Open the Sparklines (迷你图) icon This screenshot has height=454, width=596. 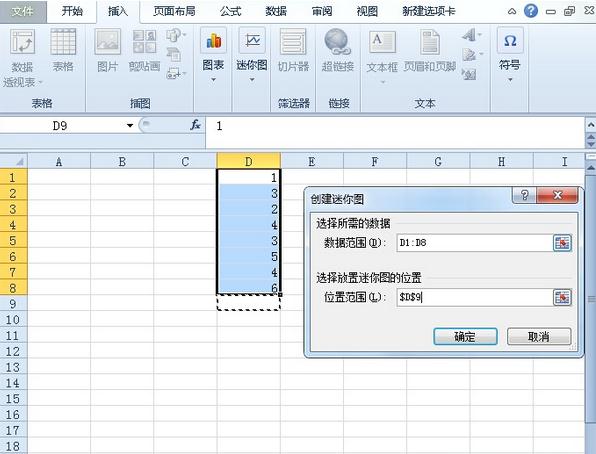pyautogui.click(x=252, y=40)
